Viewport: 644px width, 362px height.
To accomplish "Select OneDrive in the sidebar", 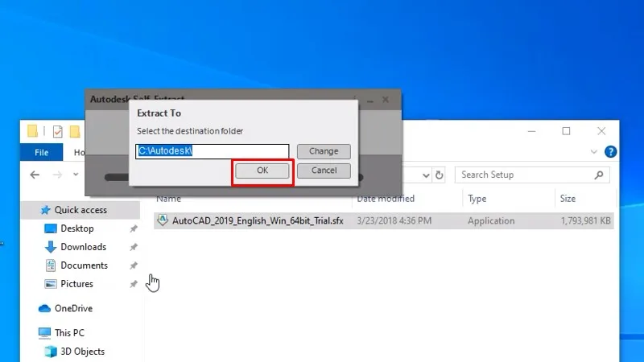I will [x=73, y=308].
